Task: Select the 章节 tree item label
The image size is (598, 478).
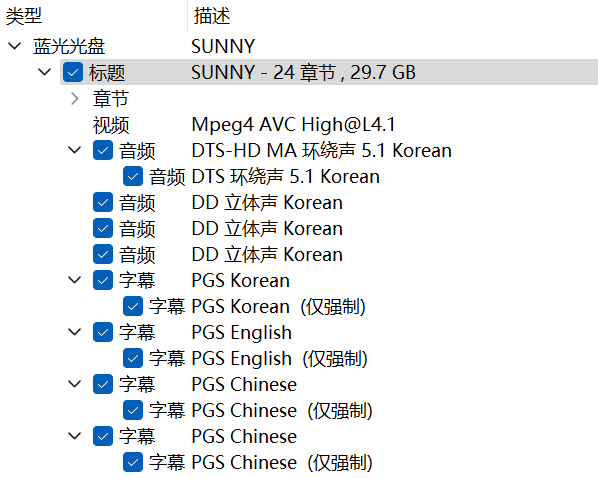Action: click(111, 98)
